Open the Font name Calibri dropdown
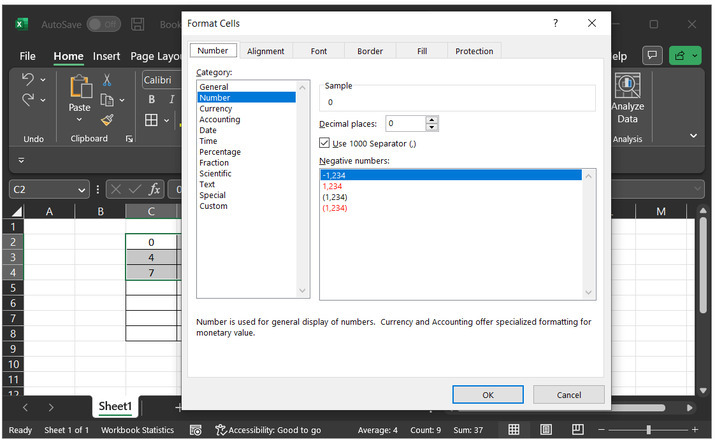715x440 pixels. (x=160, y=80)
